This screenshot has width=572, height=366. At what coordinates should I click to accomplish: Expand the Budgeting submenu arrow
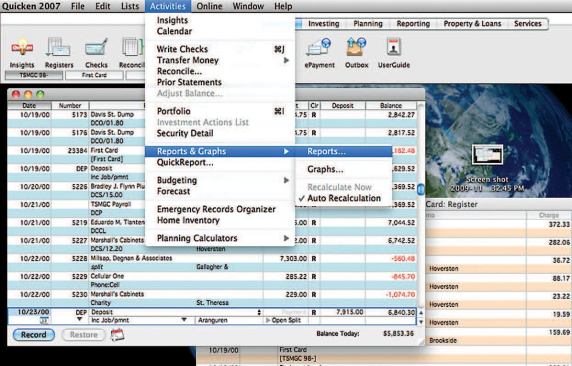click(x=286, y=180)
